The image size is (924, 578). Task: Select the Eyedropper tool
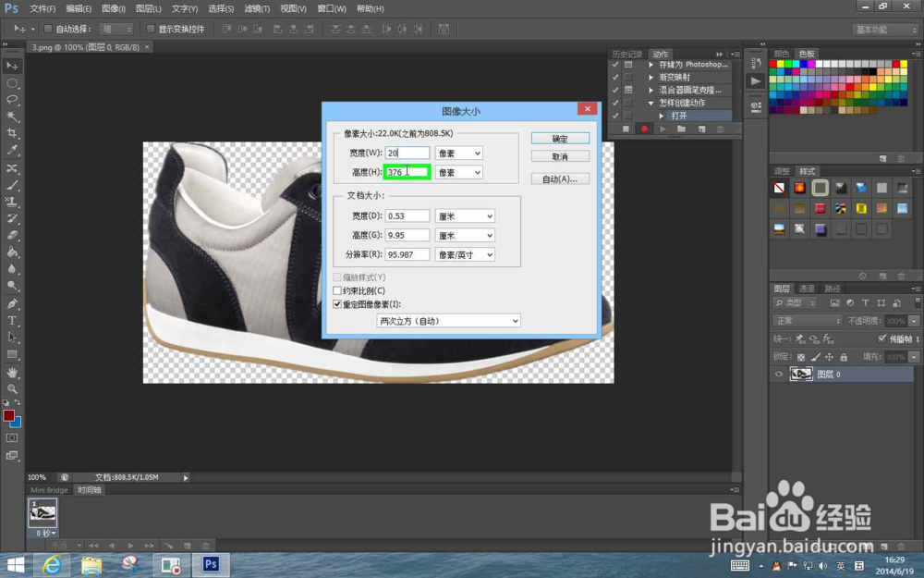tap(12, 150)
